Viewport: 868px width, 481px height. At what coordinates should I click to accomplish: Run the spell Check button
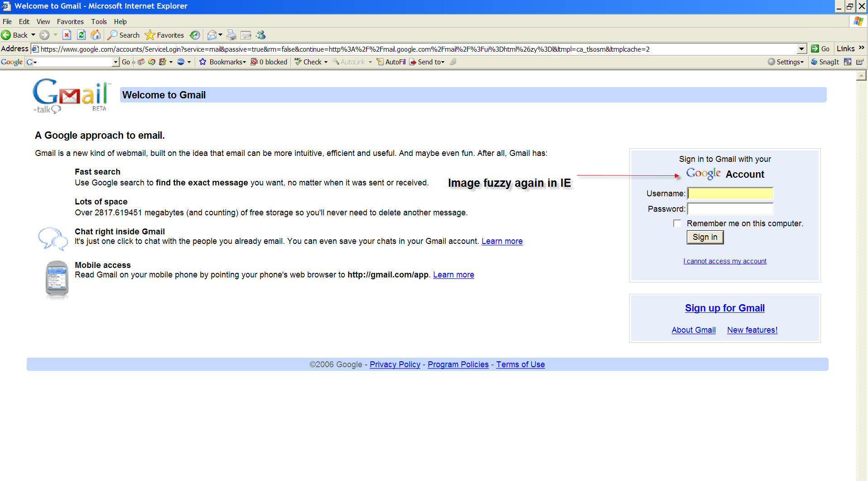308,62
